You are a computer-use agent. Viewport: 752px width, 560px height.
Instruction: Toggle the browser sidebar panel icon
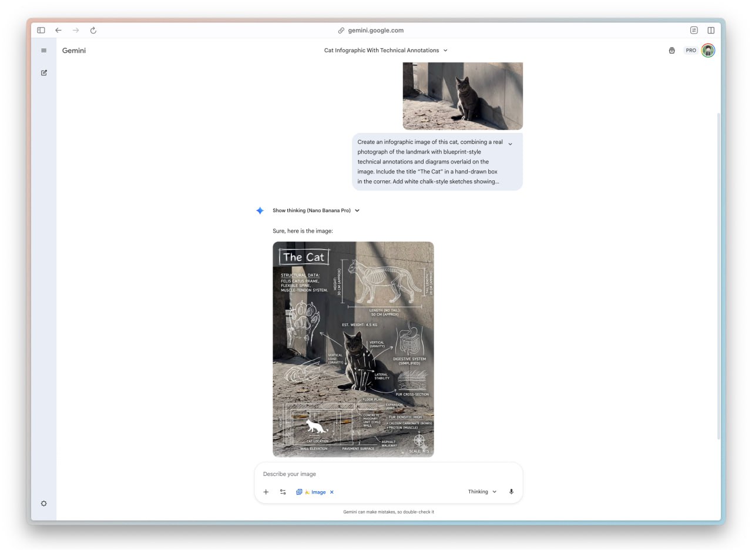pos(41,31)
